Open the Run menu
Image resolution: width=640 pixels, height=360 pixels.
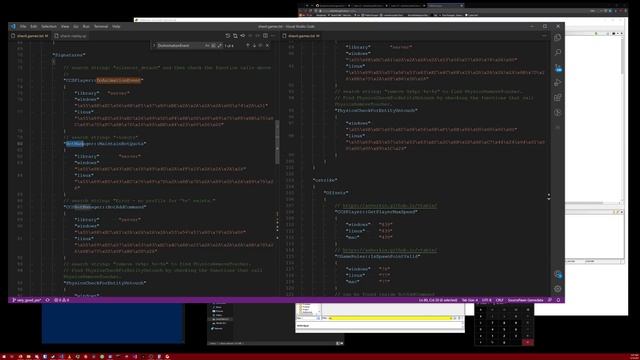tap(86, 27)
